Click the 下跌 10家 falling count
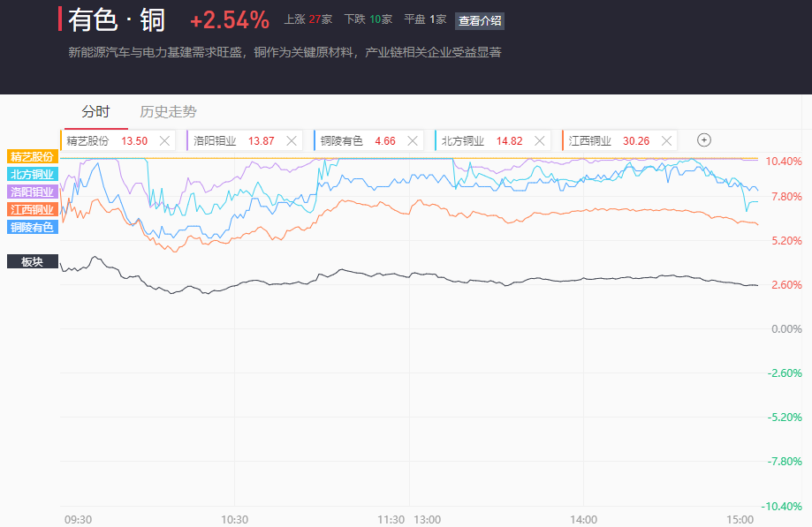Viewport: 812px width, 527px height. click(368, 19)
